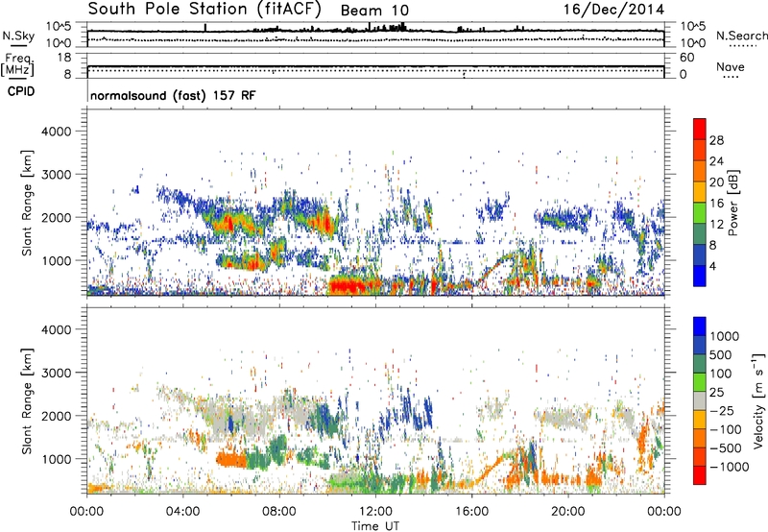Click the "Beam 10" label
The height and width of the screenshot is (532, 768).
click(374, 11)
